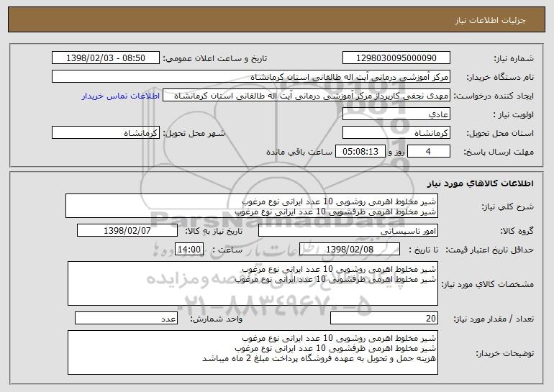Click the استان محل تحویل field
This screenshot has height=392, width=554.
tap(396, 133)
